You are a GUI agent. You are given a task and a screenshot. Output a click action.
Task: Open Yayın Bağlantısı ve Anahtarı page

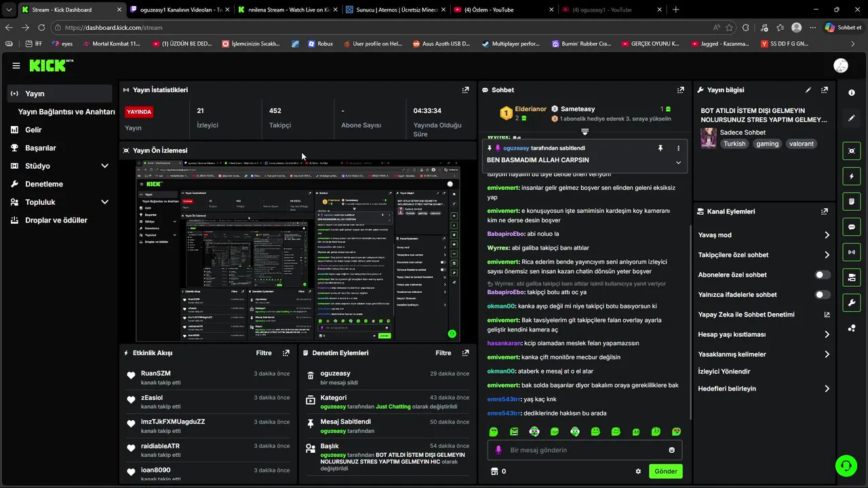(66, 112)
